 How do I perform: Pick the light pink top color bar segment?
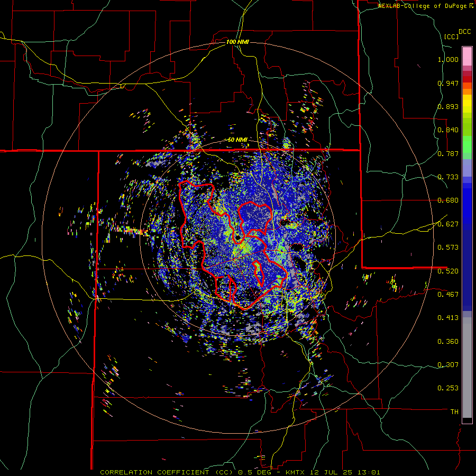pyautogui.click(x=467, y=57)
